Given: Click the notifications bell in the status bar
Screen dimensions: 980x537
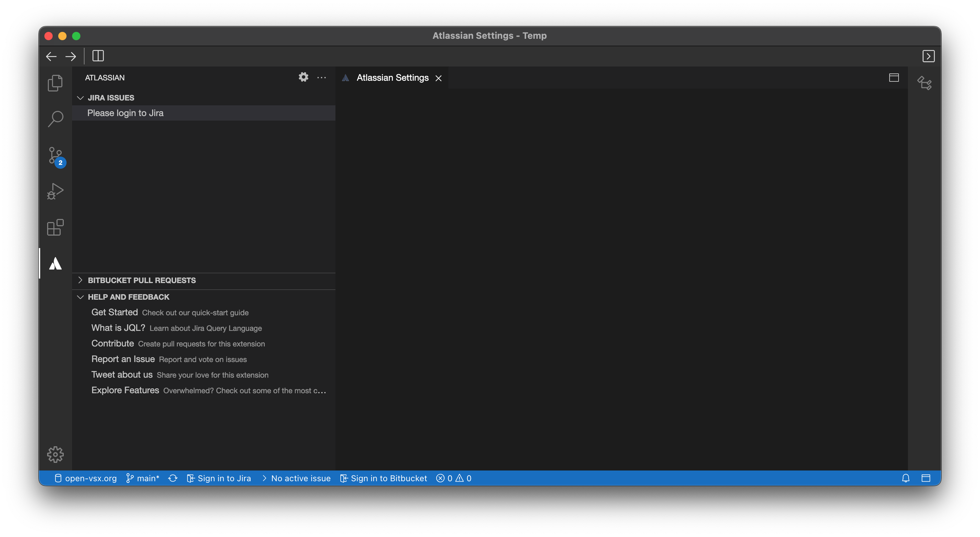Looking at the screenshot, I should (906, 478).
